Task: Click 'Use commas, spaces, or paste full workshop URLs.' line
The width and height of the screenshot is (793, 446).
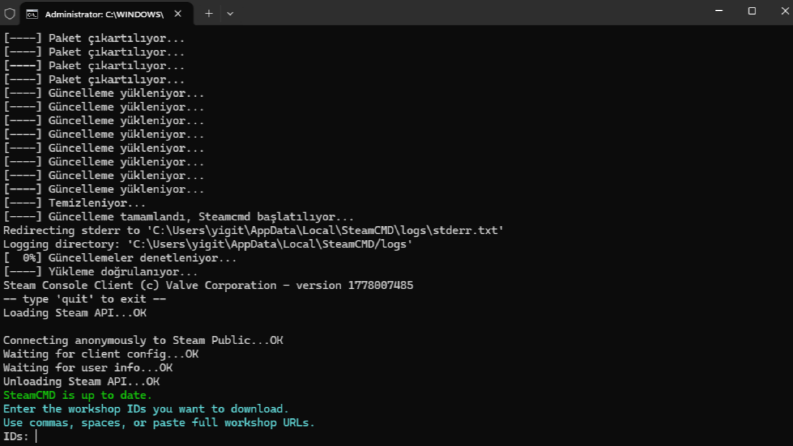Action: point(159,422)
